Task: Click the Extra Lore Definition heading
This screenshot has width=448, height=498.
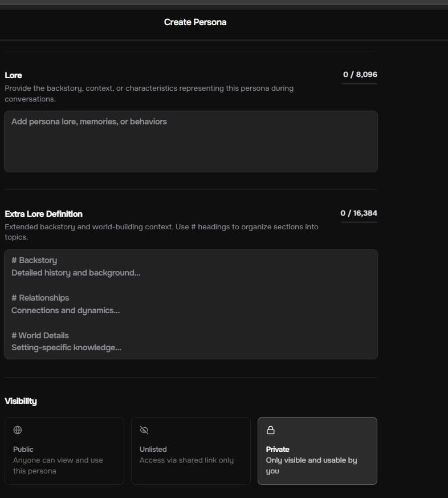Action: pos(43,214)
